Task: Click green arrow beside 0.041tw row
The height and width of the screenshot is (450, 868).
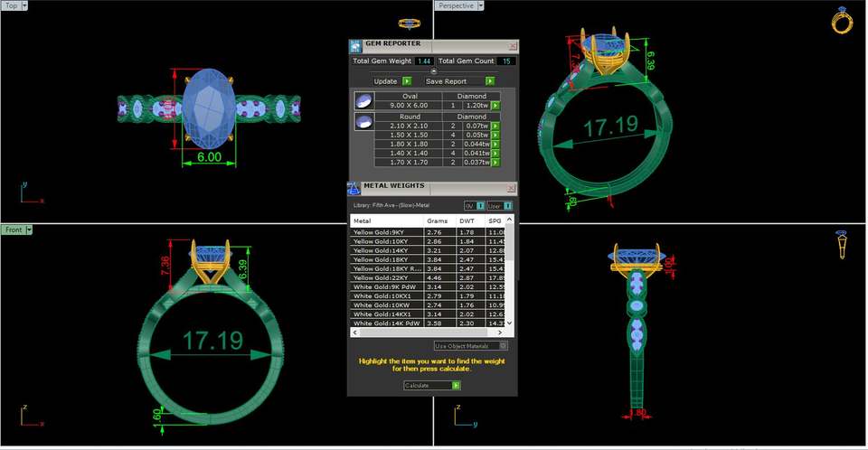Action: pos(495,154)
